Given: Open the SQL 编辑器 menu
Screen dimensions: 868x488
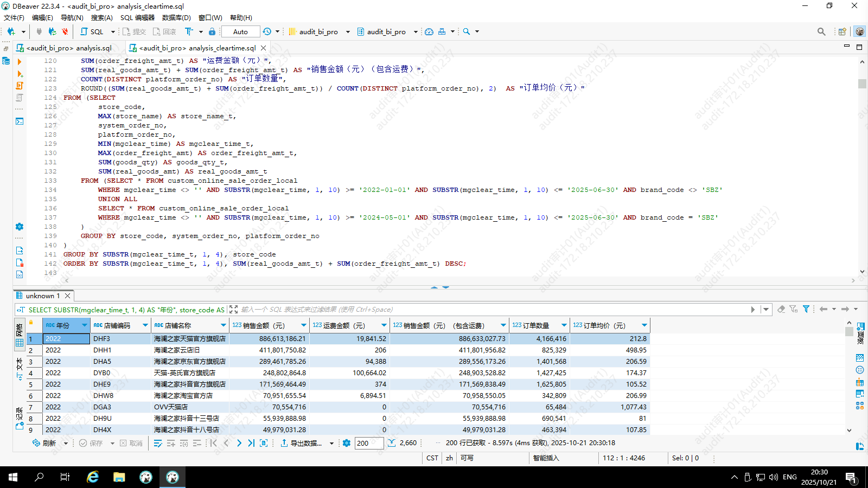Looking at the screenshot, I should point(137,17).
